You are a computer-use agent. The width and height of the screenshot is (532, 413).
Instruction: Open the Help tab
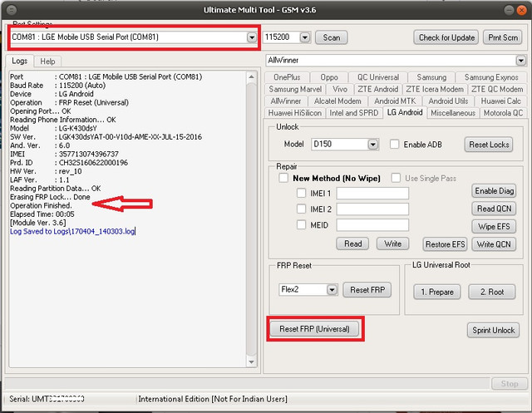point(47,61)
